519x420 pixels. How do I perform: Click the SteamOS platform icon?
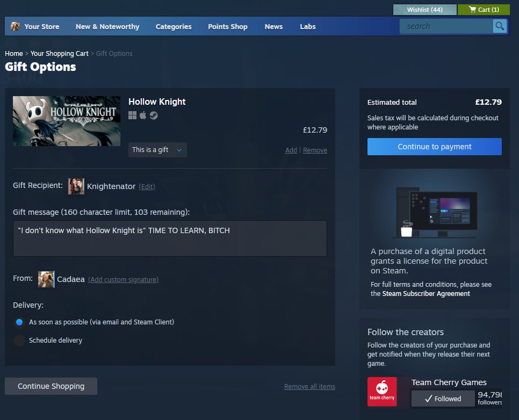tap(154, 115)
